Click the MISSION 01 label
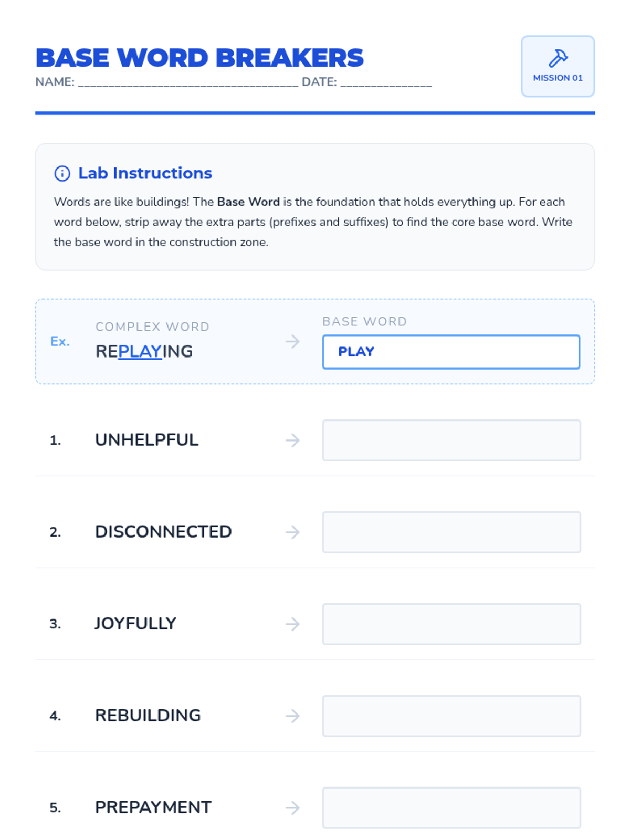 558,78
